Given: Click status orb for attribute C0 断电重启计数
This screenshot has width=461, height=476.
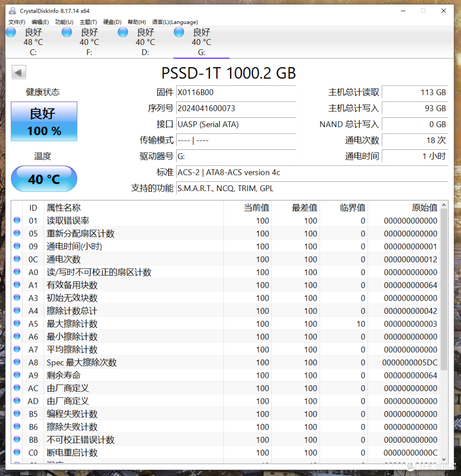Looking at the screenshot, I should 17,452.
